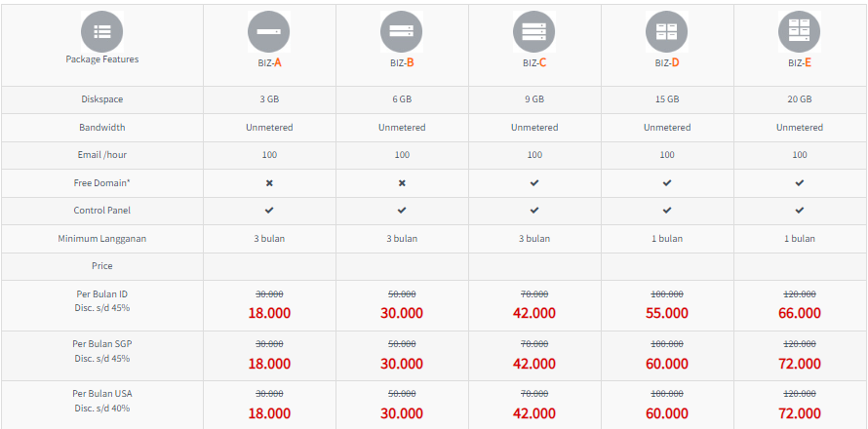Viewport: 868px width, 429px height.
Task: Click the Free Domain cross for BIZ-B
Action: (402, 182)
